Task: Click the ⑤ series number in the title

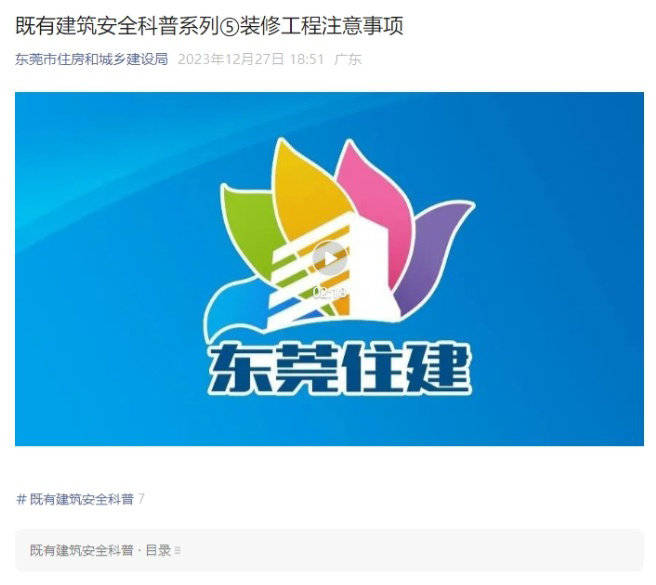Action: (x=229, y=27)
